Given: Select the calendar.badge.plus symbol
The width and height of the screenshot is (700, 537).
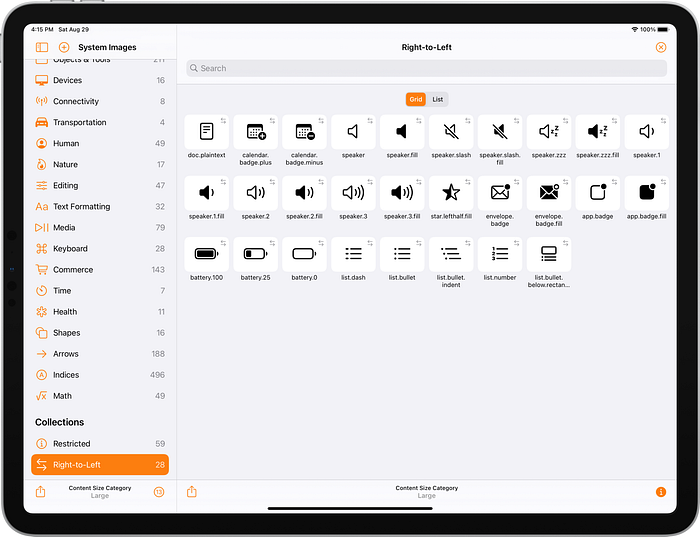Looking at the screenshot, I should (x=255, y=132).
